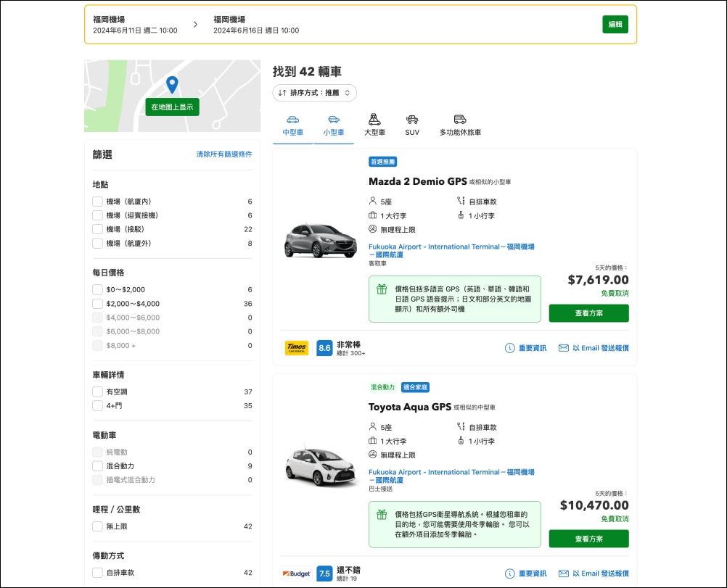The image size is (727, 588).
Task: Click the envelope icon on the Mazda card
Action: click(563, 348)
